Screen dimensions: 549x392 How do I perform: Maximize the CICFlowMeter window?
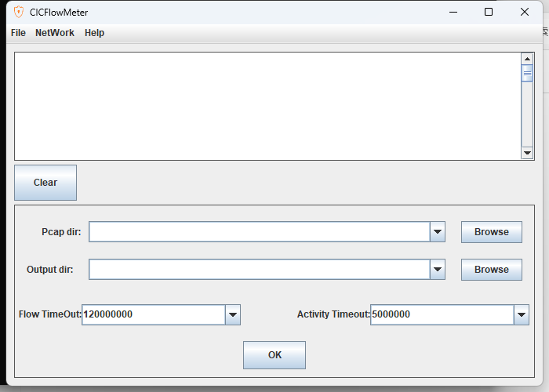(489, 12)
